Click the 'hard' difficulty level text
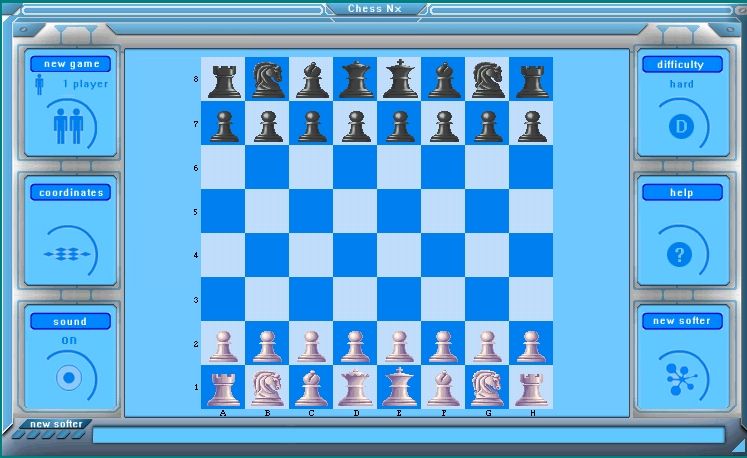Screen dimensions: 747x458 pyautogui.click(x=682, y=84)
